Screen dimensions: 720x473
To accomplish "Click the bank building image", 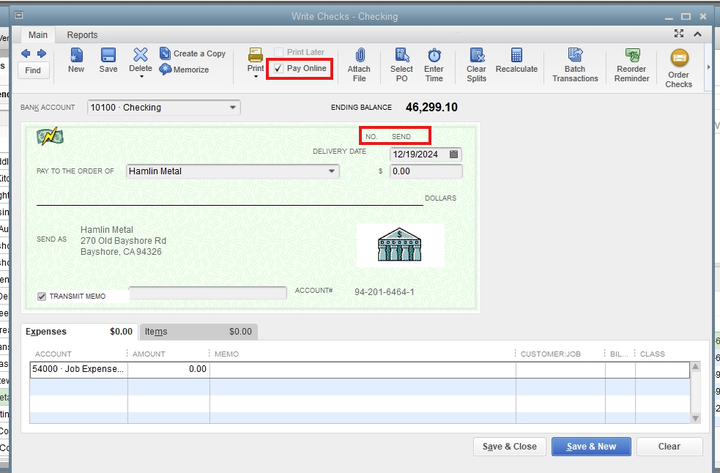I will coord(400,245).
